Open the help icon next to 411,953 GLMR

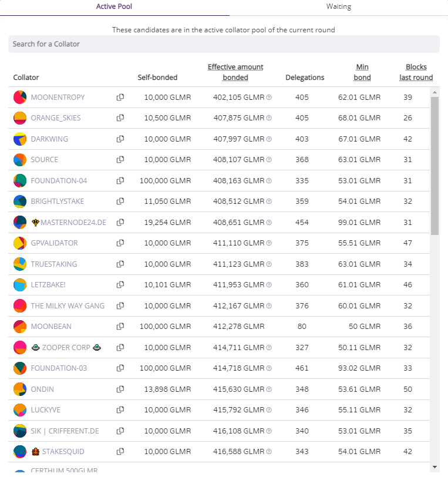click(x=269, y=285)
